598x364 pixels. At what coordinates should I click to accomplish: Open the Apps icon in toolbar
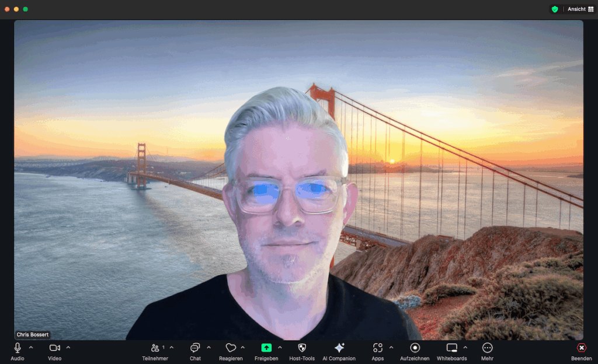[378, 348]
